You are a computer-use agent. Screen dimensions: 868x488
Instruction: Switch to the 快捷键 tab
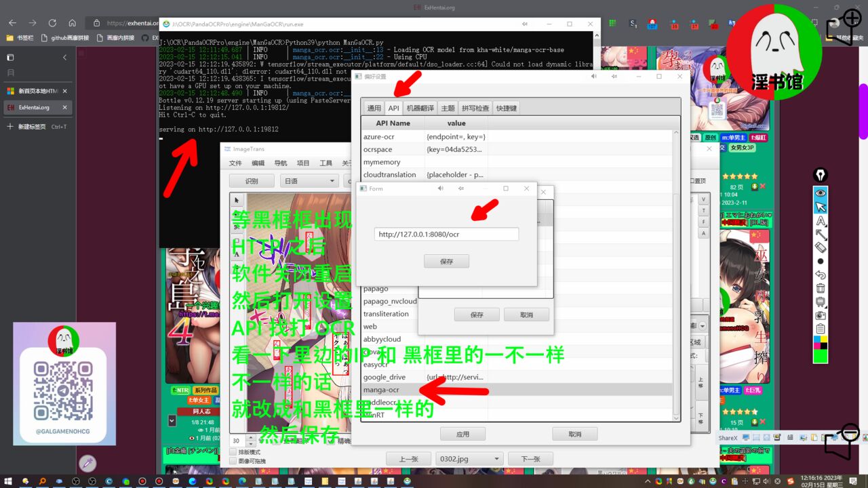point(506,108)
